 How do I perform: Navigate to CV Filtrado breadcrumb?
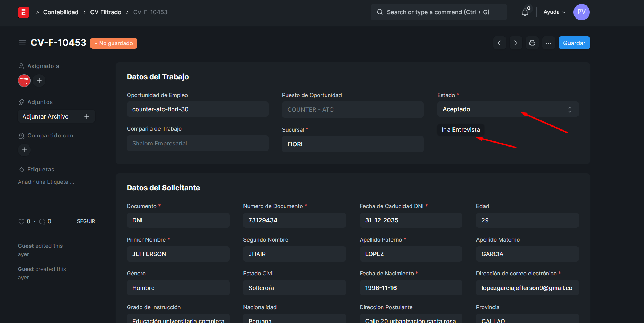click(106, 12)
